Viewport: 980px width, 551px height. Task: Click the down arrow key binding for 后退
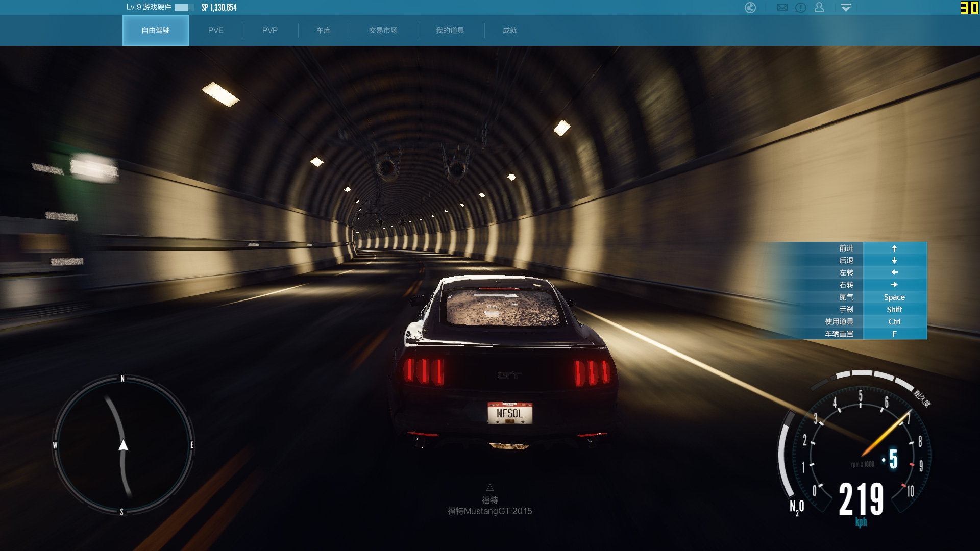point(894,261)
